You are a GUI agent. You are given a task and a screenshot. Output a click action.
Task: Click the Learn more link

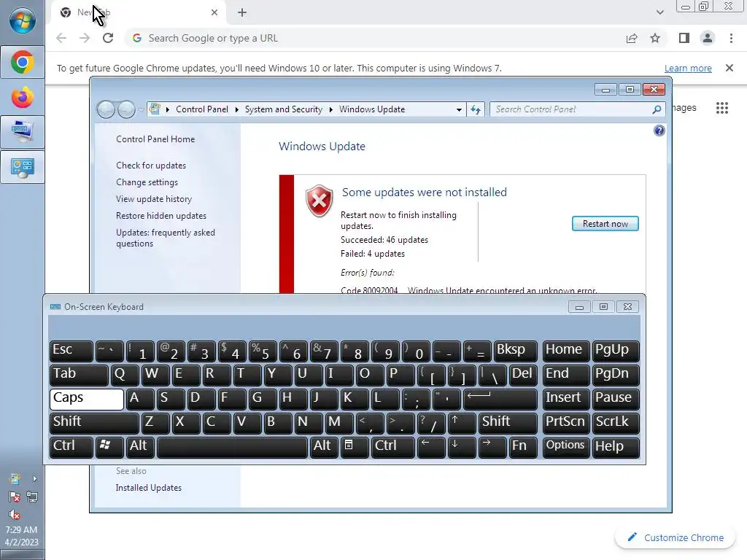688,68
